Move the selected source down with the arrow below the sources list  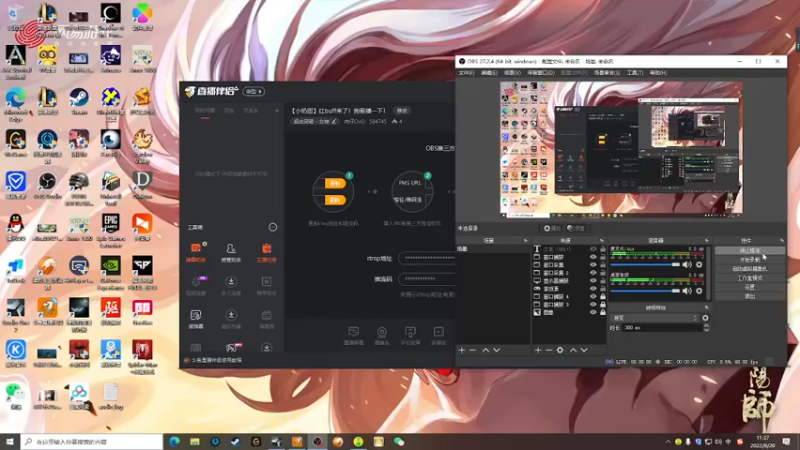tap(584, 350)
